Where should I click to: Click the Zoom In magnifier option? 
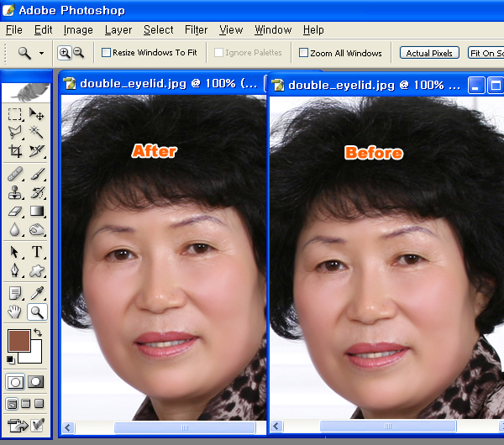point(65,53)
